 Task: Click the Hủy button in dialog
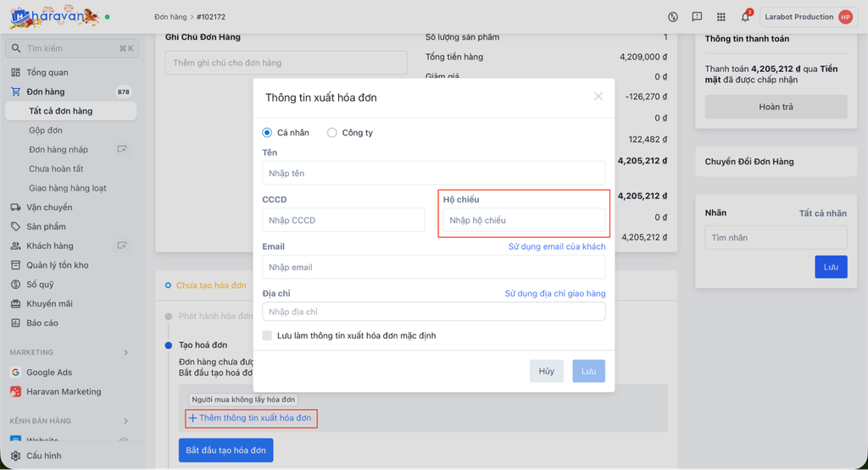click(547, 372)
